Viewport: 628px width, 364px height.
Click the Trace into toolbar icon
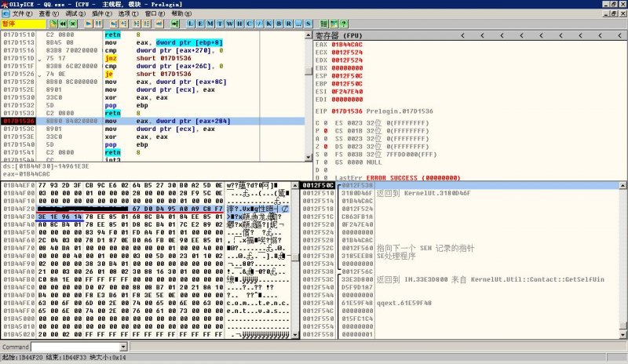click(137, 24)
